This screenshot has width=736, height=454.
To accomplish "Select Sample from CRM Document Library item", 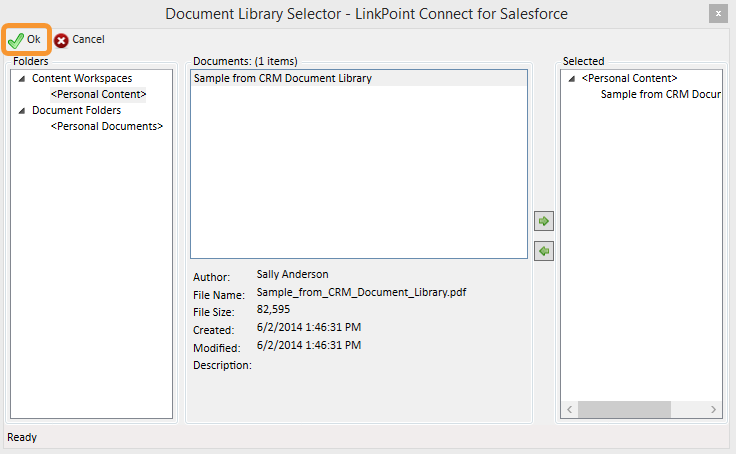I will 359,78.
